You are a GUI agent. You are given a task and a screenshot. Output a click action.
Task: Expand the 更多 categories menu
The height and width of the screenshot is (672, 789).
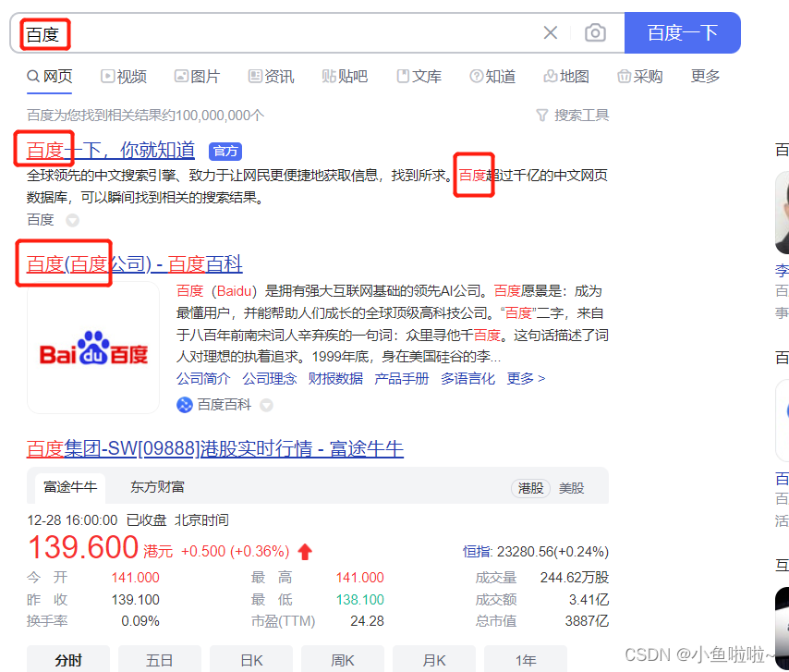[x=705, y=77]
